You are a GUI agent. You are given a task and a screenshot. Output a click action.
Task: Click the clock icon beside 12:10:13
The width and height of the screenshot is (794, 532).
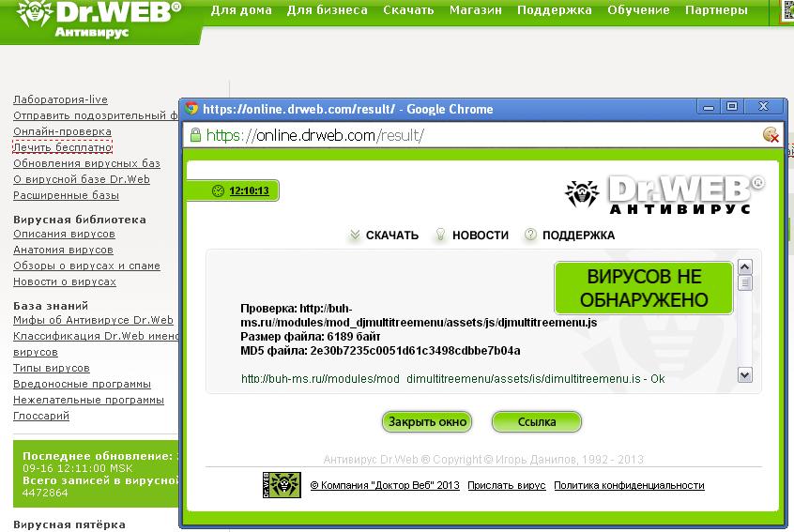[218, 190]
